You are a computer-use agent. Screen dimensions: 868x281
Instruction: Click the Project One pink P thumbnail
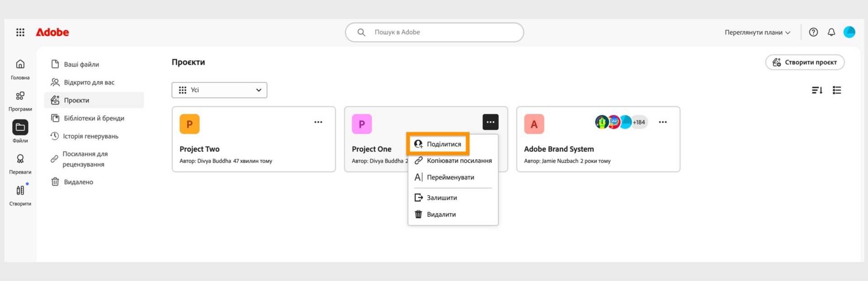[362, 124]
